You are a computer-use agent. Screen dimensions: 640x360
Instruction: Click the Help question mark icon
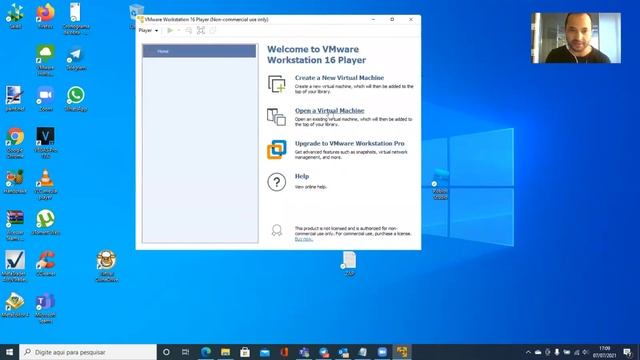[277, 182]
